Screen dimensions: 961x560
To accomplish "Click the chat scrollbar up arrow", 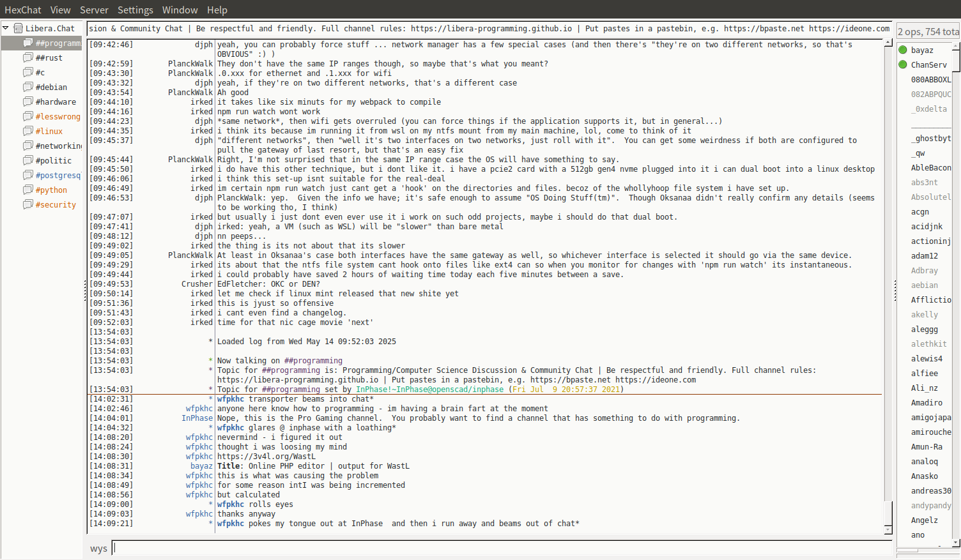I will (x=888, y=43).
